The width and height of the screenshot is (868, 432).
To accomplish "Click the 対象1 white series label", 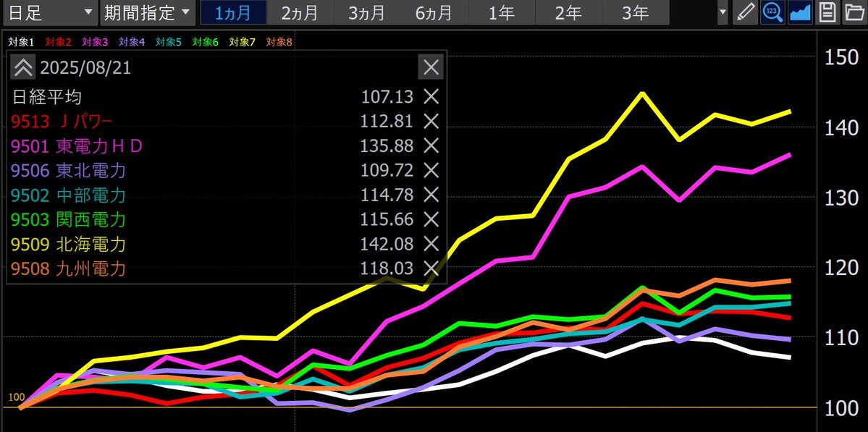I will pyautogui.click(x=22, y=42).
